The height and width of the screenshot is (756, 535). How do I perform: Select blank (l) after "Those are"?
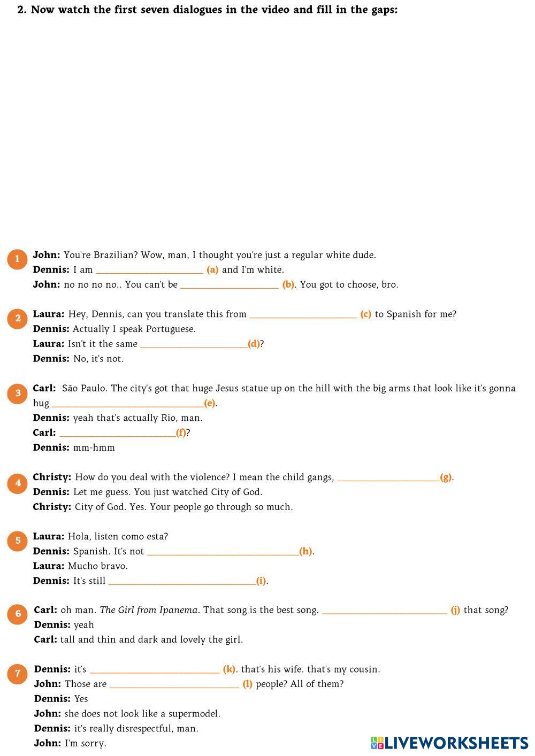click(174, 683)
